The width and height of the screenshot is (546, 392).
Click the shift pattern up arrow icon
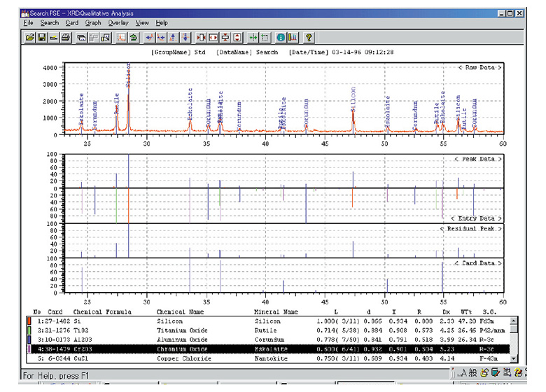[x=174, y=37]
